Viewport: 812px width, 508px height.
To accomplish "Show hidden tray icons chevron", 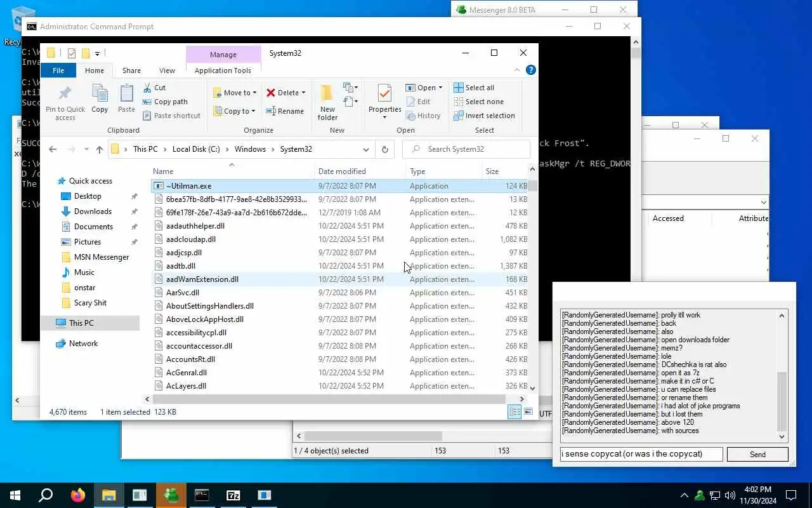I will coord(684,495).
